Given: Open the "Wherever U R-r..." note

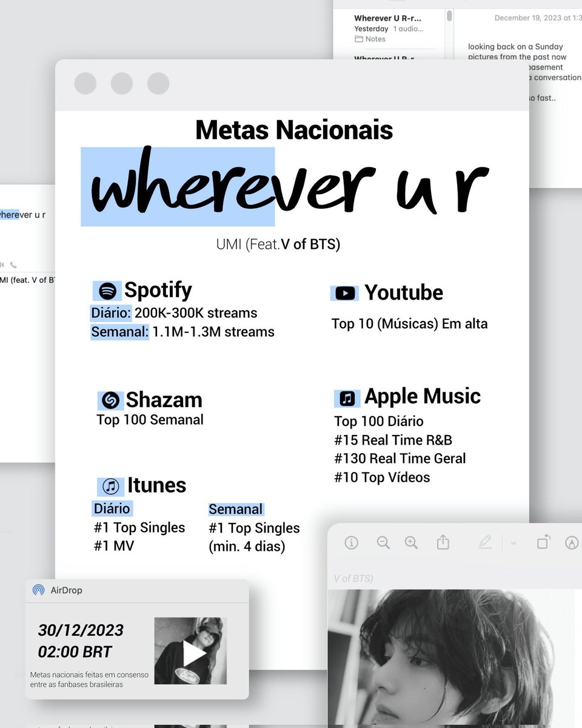Looking at the screenshot, I should pos(388,18).
